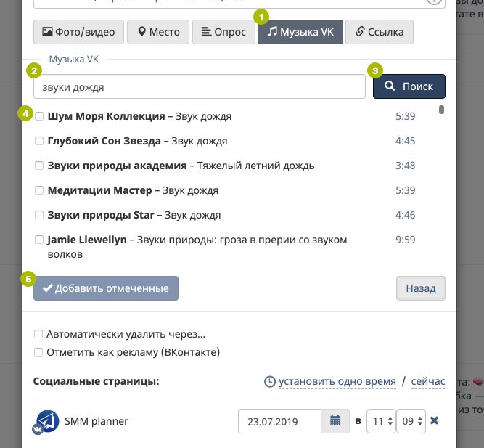Click the minute stepper showing 09

point(411,421)
